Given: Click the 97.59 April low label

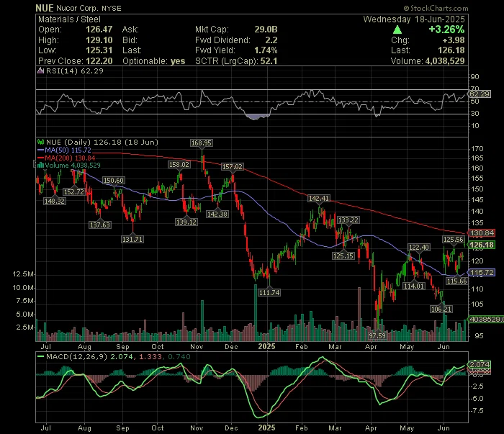Looking at the screenshot, I should [377, 335].
